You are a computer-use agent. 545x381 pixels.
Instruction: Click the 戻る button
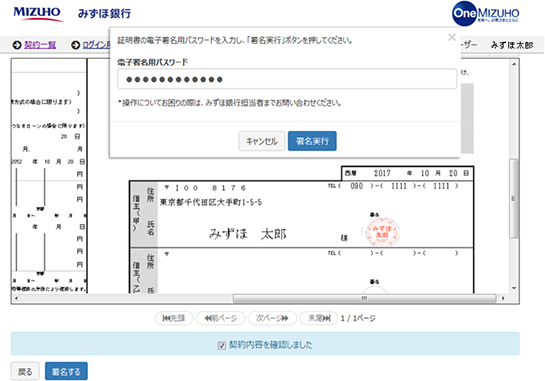click(x=25, y=371)
